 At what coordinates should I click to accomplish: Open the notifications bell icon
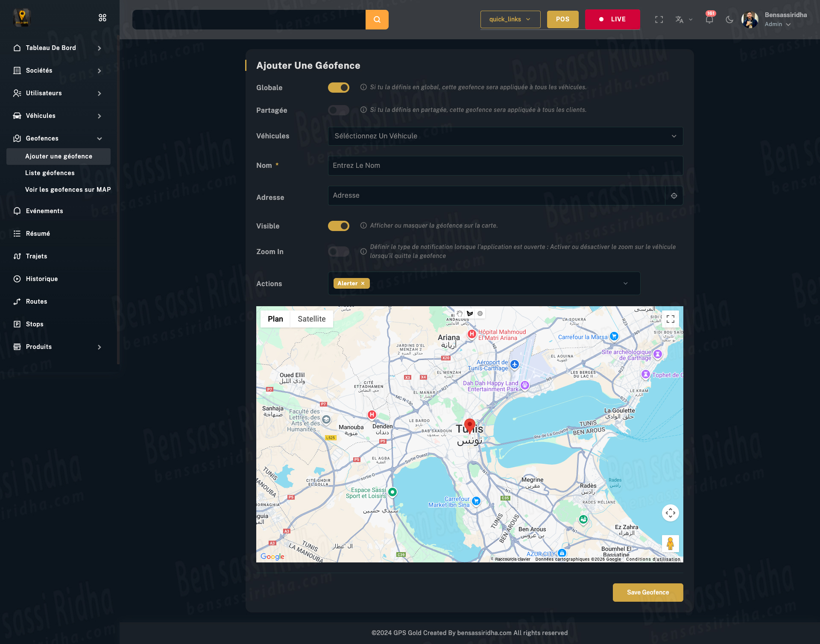[709, 20]
